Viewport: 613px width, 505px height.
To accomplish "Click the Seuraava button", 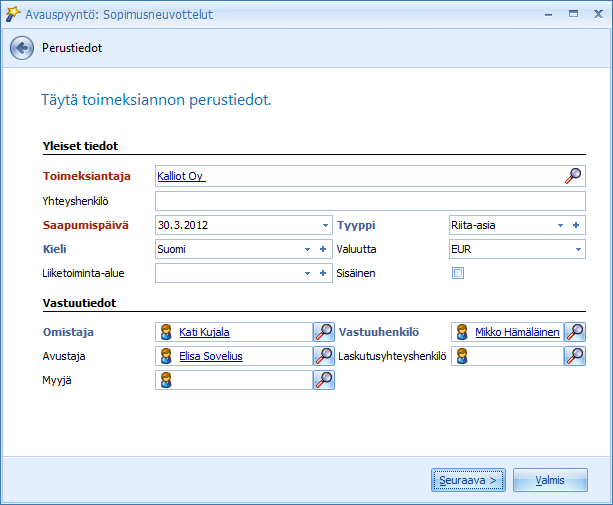I will coord(468,480).
